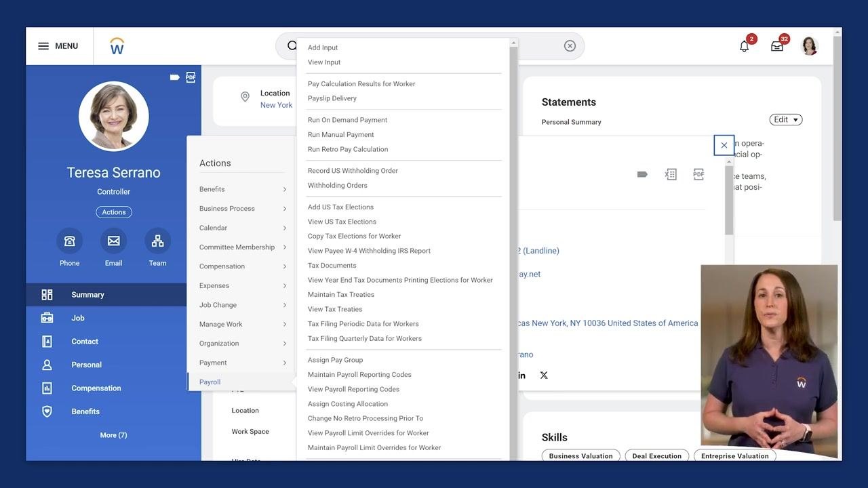The height and width of the screenshot is (488, 868).
Task: Expand Compensation submenu arrow in Actions
Action: (285, 266)
